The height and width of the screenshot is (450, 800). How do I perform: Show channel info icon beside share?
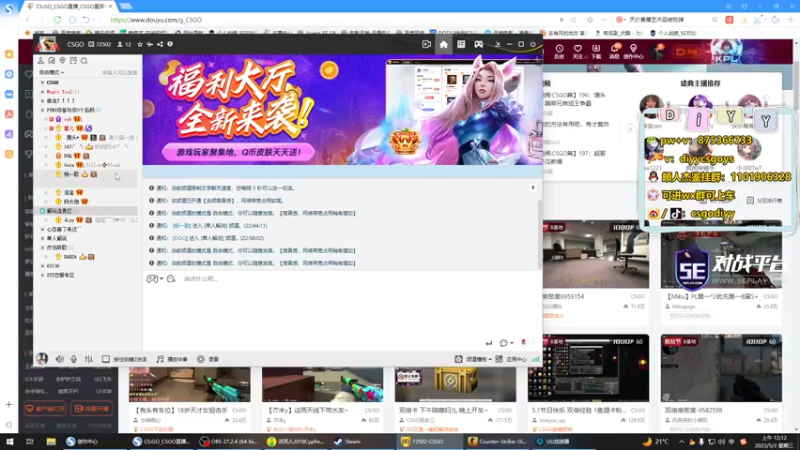(x=170, y=44)
